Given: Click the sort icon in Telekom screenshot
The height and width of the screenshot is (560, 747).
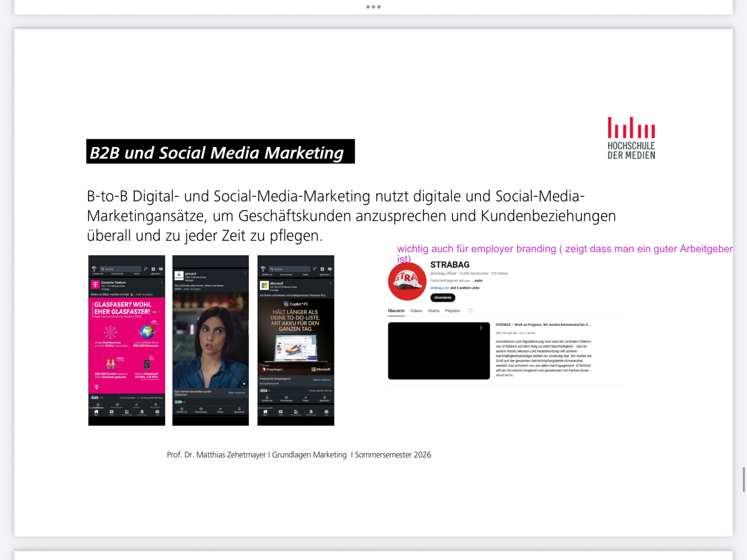Looking at the screenshot, I should click(x=146, y=269).
